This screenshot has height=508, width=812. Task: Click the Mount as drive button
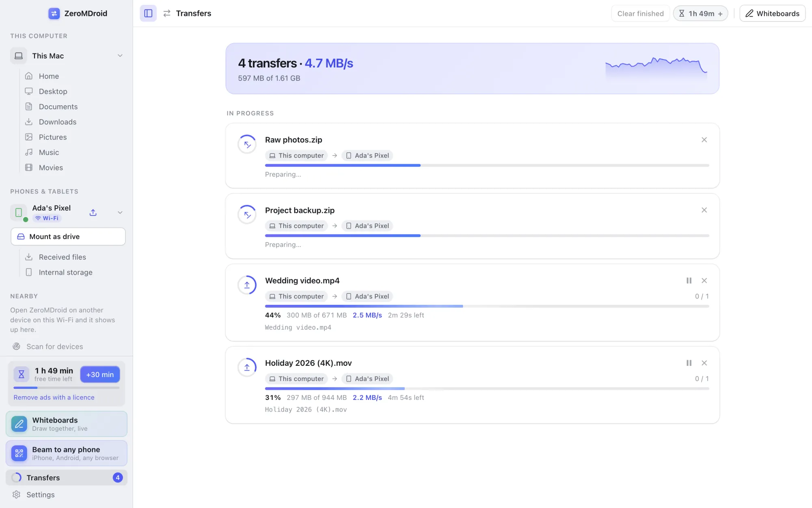click(x=68, y=237)
